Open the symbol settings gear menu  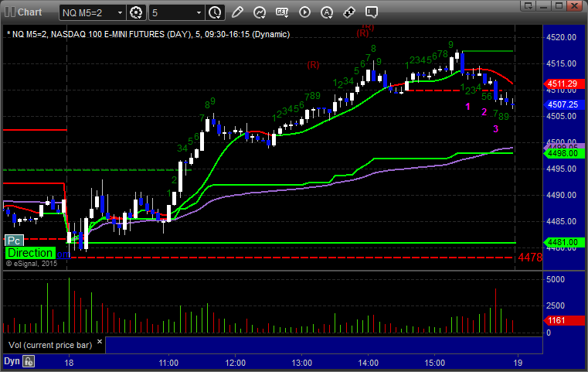point(136,13)
